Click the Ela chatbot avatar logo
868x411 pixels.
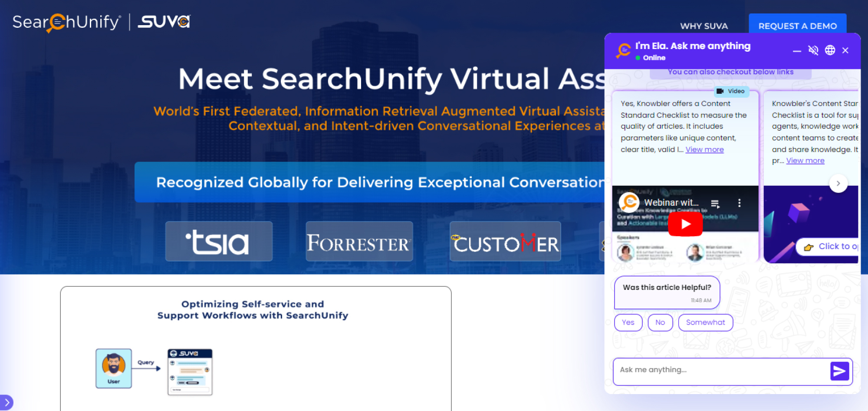623,50
